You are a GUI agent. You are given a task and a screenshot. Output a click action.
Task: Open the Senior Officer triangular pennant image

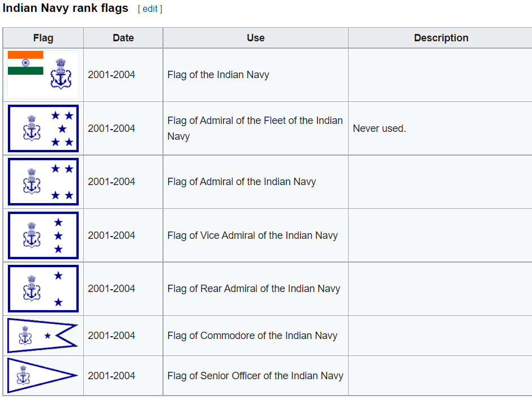tap(43, 376)
